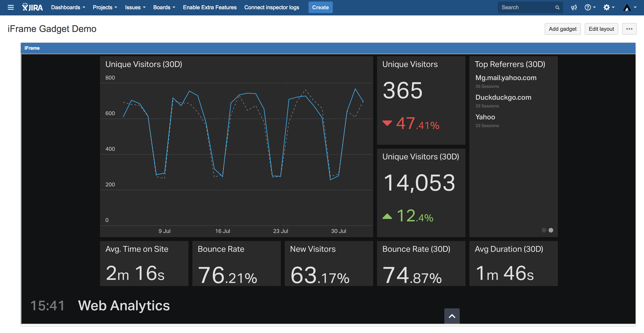Viewport: 644px width, 333px height.
Task: Expand the Issues dropdown
Action: [135, 8]
